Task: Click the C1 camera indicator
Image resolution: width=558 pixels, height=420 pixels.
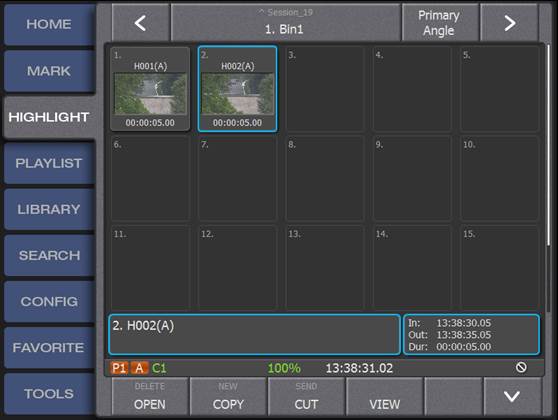Action: tap(159, 368)
